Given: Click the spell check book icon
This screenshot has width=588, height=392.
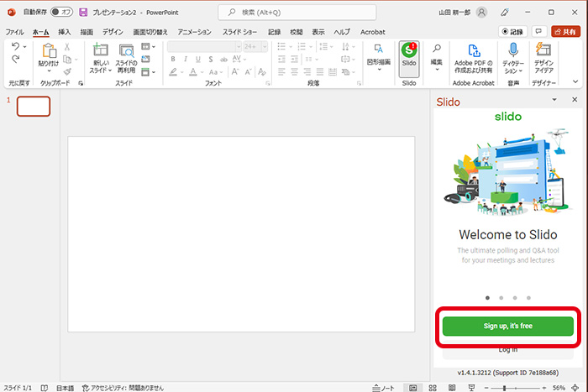Looking at the screenshot, I should pos(45,388).
